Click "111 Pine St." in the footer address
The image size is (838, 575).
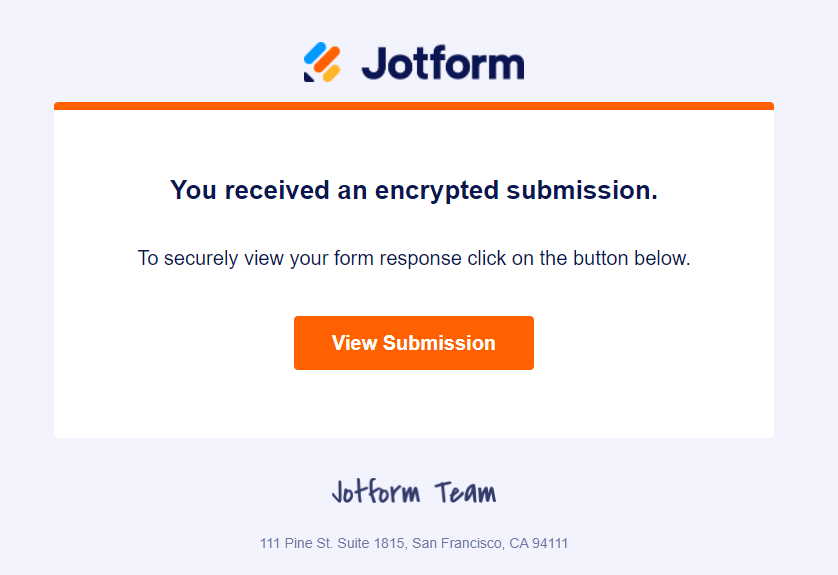(x=293, y=544)
